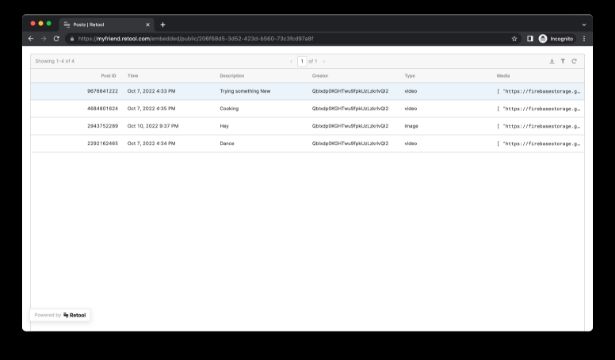Viewport: 615px width, 360px height.
Task: Sort by the Post ID column header
Action: tap(109, 76)
